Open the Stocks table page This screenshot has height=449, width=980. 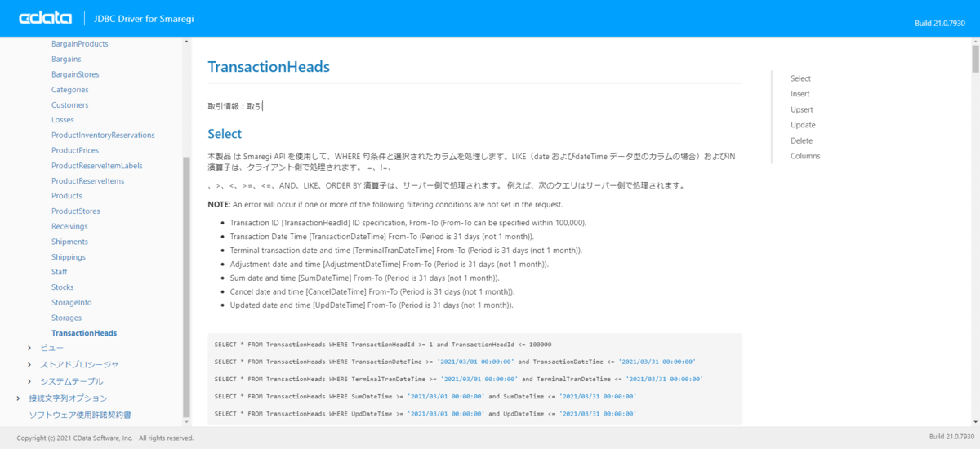click(62, 287)
